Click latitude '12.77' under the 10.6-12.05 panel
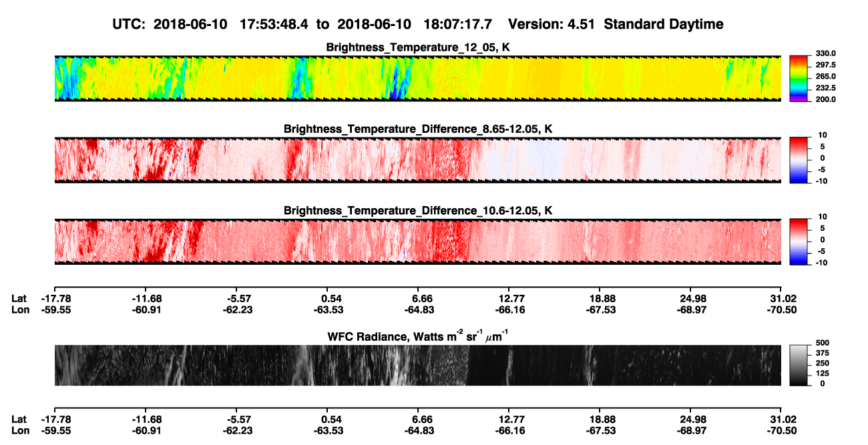 (511, 298)
